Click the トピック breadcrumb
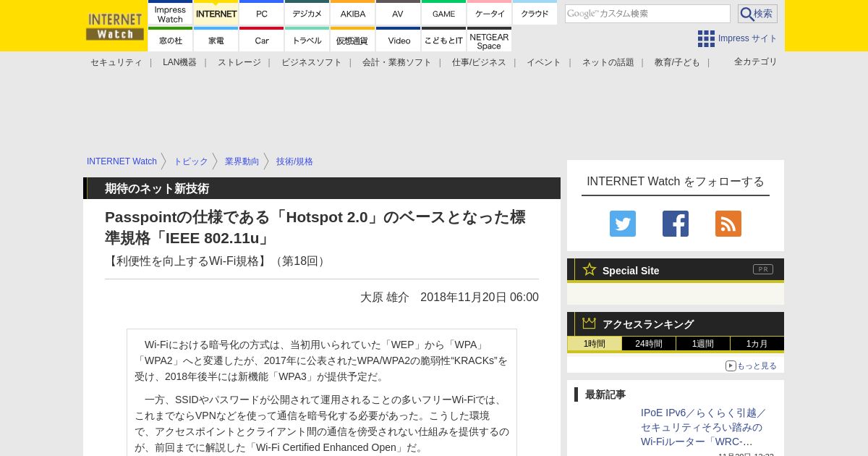 (191, 161)
